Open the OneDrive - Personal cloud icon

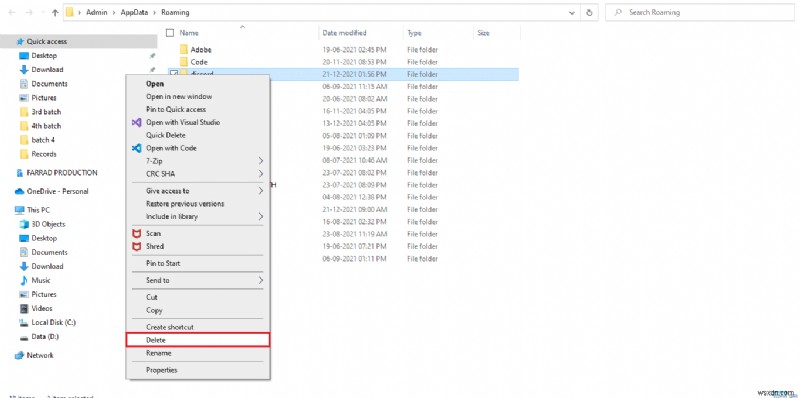pos(19,191)
